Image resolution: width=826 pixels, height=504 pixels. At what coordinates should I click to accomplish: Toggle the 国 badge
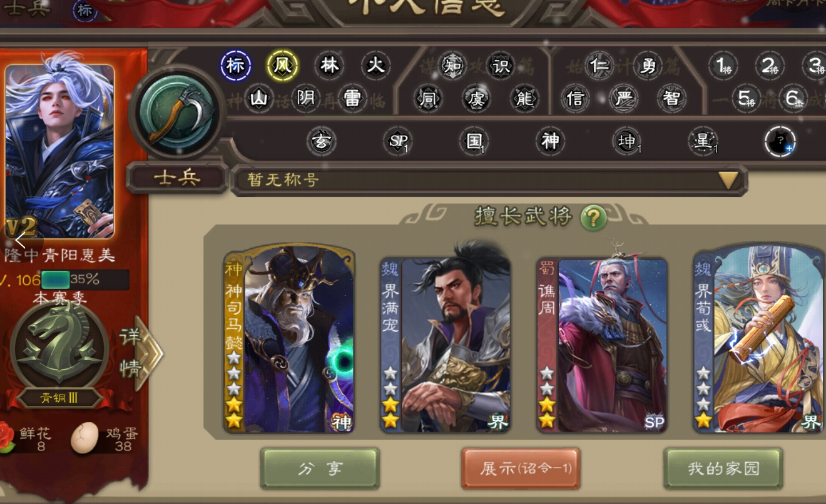pyautogui.click(x=474, y=141)
